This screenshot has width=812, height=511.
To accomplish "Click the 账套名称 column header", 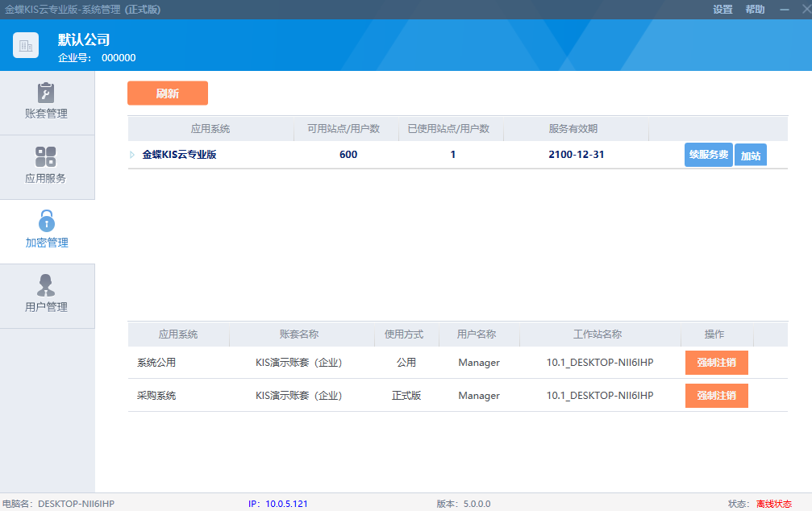I will (x=299, y=334).
